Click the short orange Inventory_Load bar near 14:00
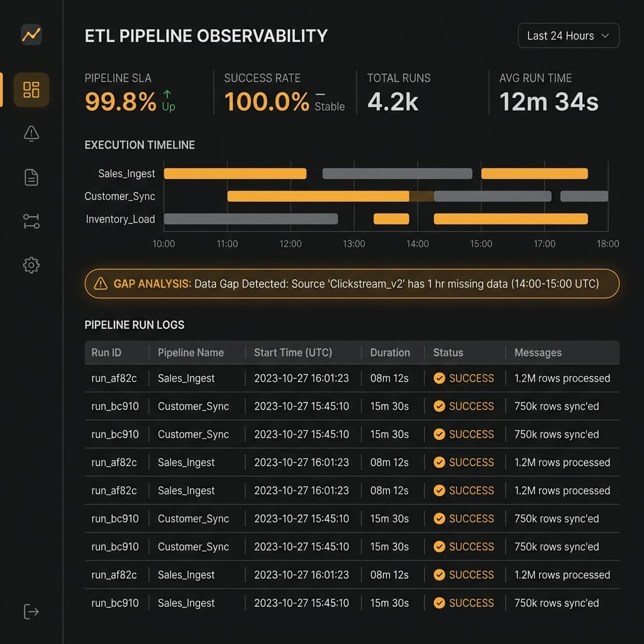The image size is (644, 644). point(391,219)
